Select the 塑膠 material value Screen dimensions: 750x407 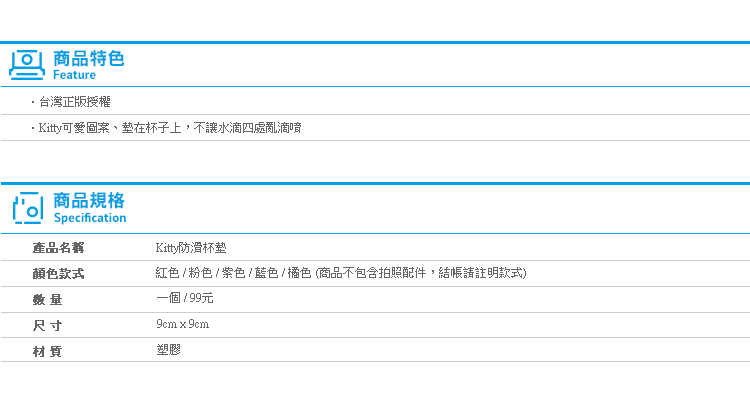pyautogui.click(x=168, y=350)
